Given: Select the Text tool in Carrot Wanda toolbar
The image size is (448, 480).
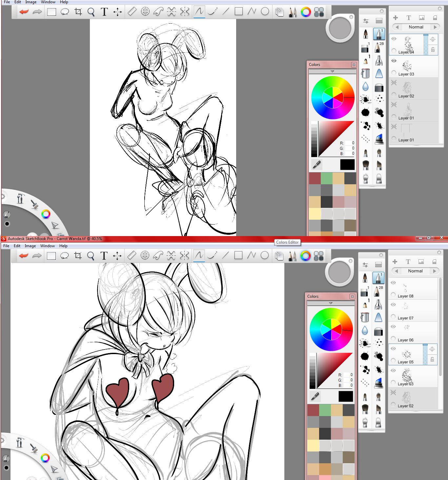Looking at the screenshot, I should click(104, 256).
